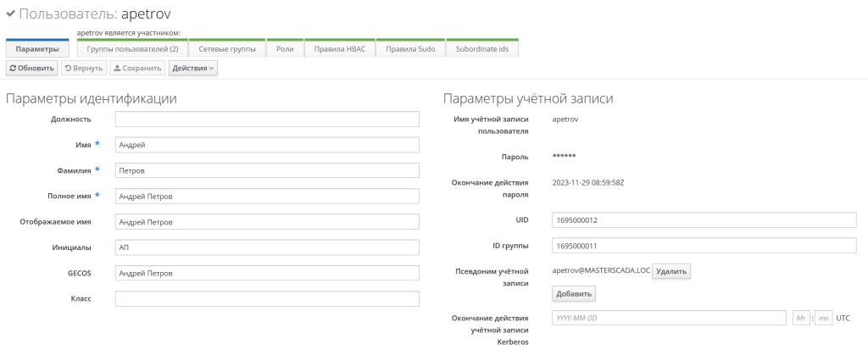
Task: Click the Сохранить save button
Action: [137, 68]
